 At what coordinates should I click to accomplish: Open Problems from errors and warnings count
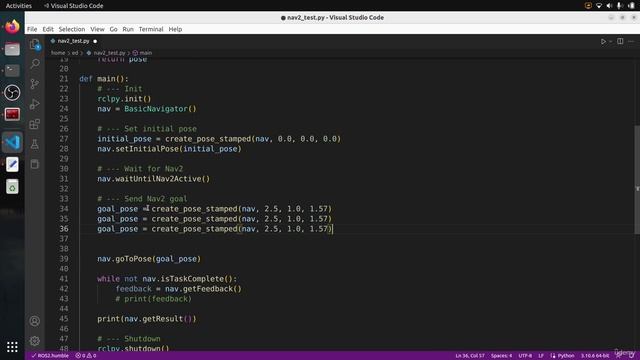pos(86,356)
